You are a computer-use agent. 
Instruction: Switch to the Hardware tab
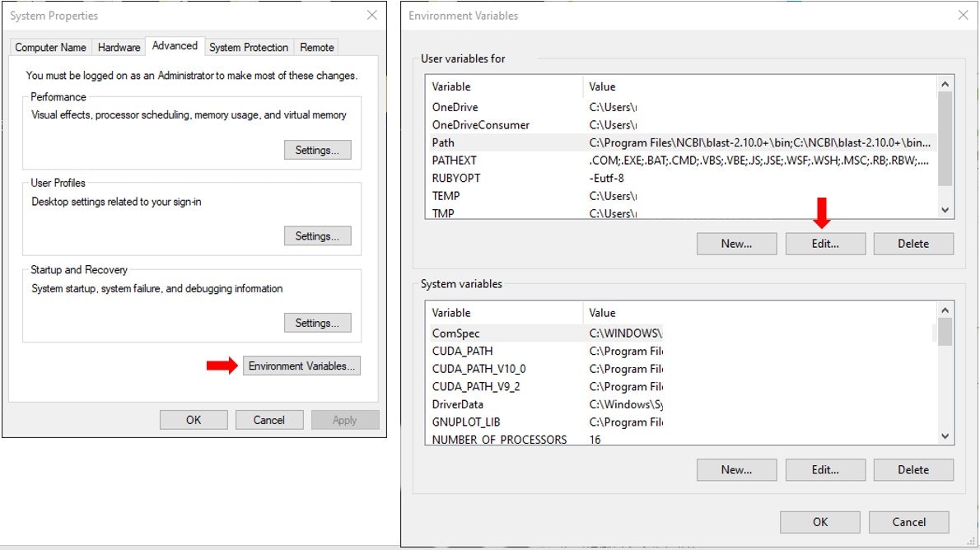coord(119,48)
